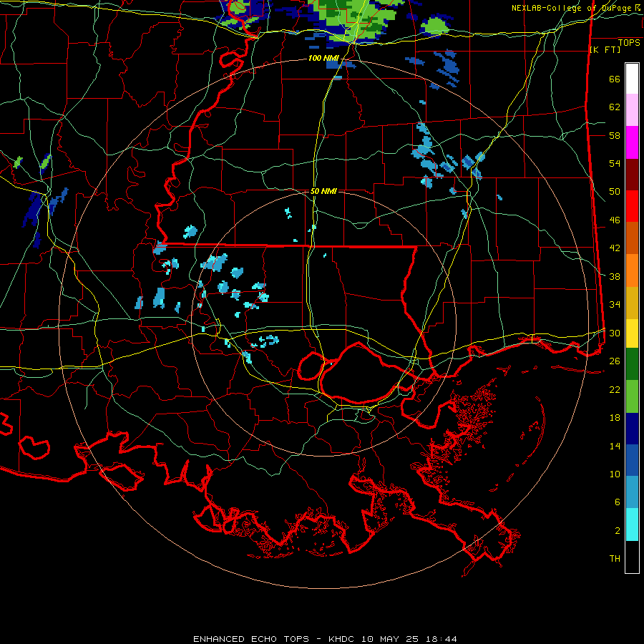The width and height of the screenshot is (644, 644).
Task: Choose the navy blue legend swatch
Action: click(x=632, y=429)
